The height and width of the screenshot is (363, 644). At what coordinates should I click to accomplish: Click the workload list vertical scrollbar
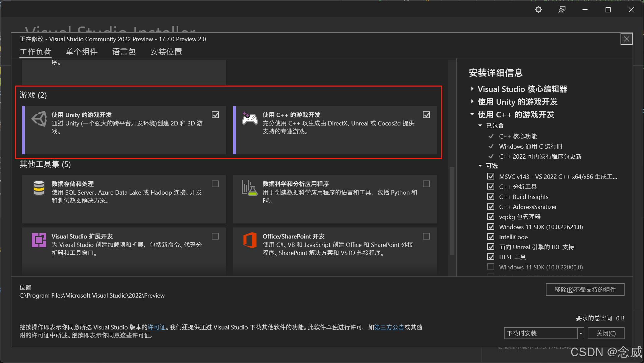(452, 211)
